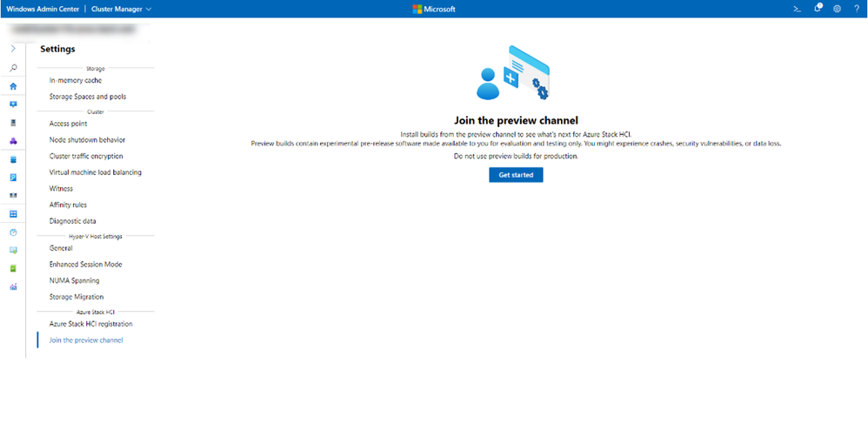Open the purple chart sidebar icon
The height and width of the screenshot is (431, 868).
click(13, 286)
